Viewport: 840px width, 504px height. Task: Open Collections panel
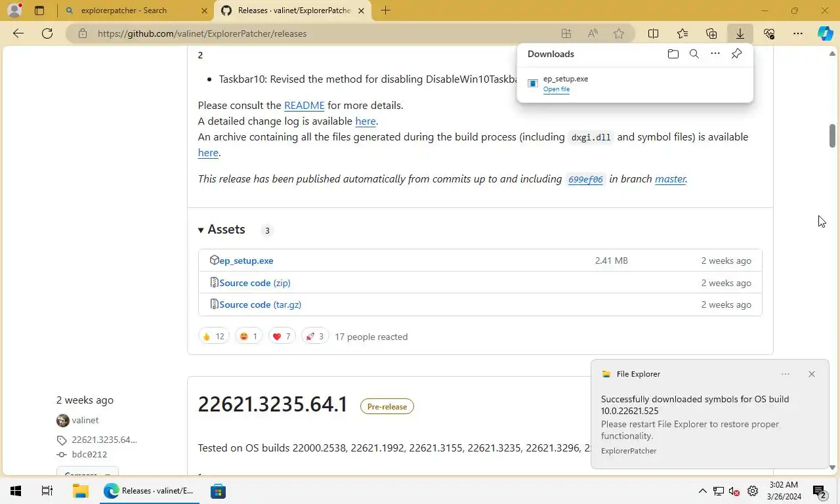tap(711, 33)
